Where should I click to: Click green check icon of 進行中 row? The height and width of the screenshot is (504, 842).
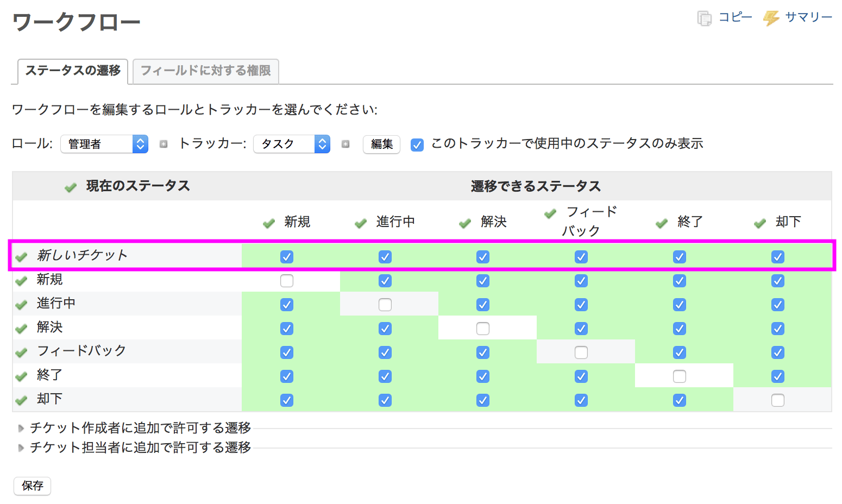[x=21, y=305]
